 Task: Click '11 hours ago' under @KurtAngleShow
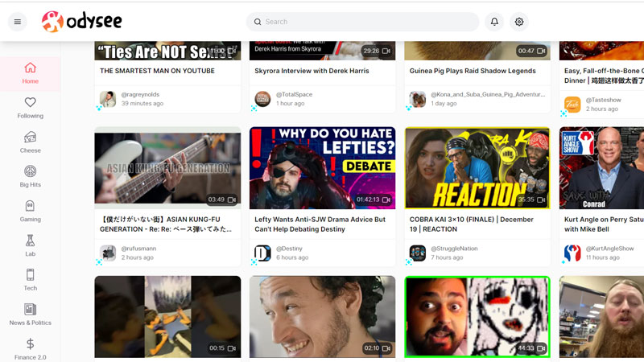(602, 257)
